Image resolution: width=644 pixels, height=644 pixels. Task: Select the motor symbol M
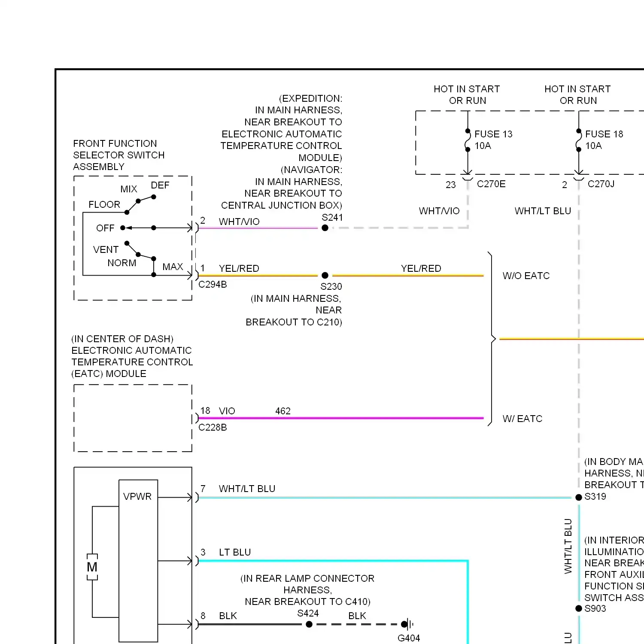point(92,567)
